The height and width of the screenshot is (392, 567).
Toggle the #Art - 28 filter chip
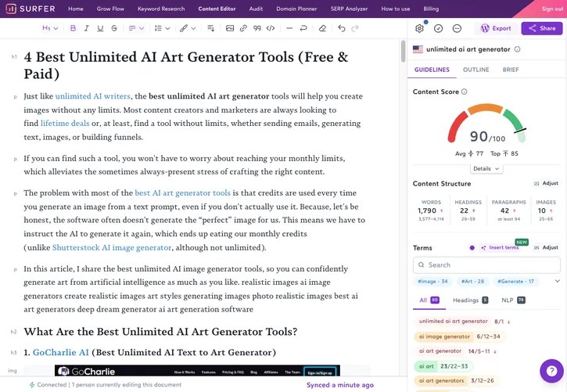472,282
